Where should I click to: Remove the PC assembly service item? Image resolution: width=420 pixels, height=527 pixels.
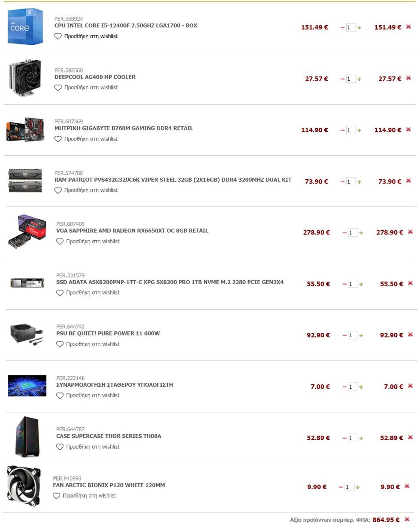point(410,386)
